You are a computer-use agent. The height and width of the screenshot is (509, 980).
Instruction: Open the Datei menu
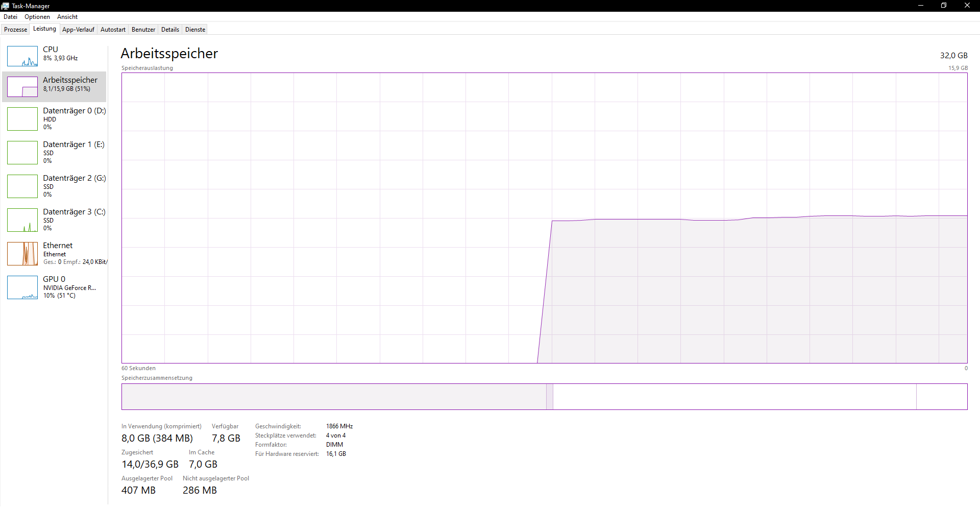click(10, 16)
